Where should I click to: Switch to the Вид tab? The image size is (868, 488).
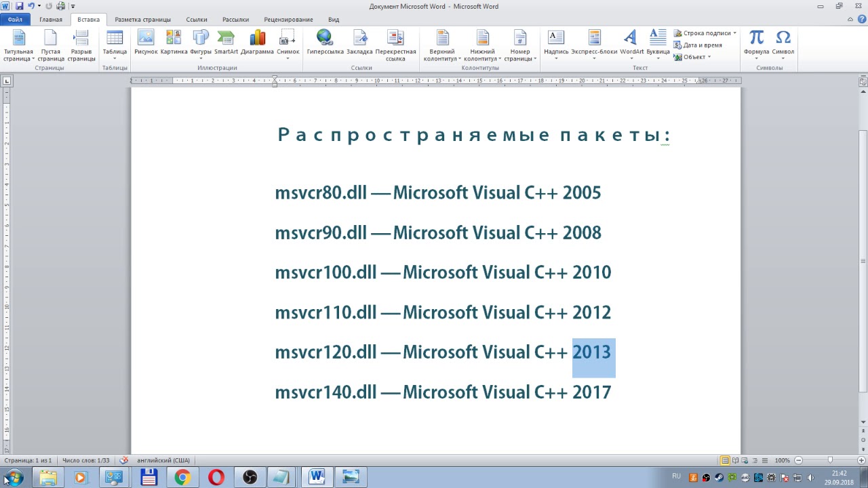pos(333,20)
